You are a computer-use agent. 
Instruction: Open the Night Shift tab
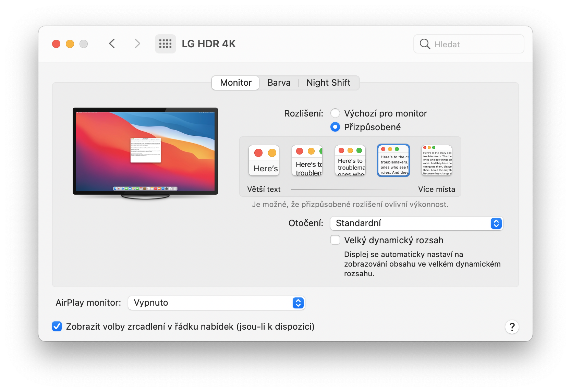(x=328, y=83)
